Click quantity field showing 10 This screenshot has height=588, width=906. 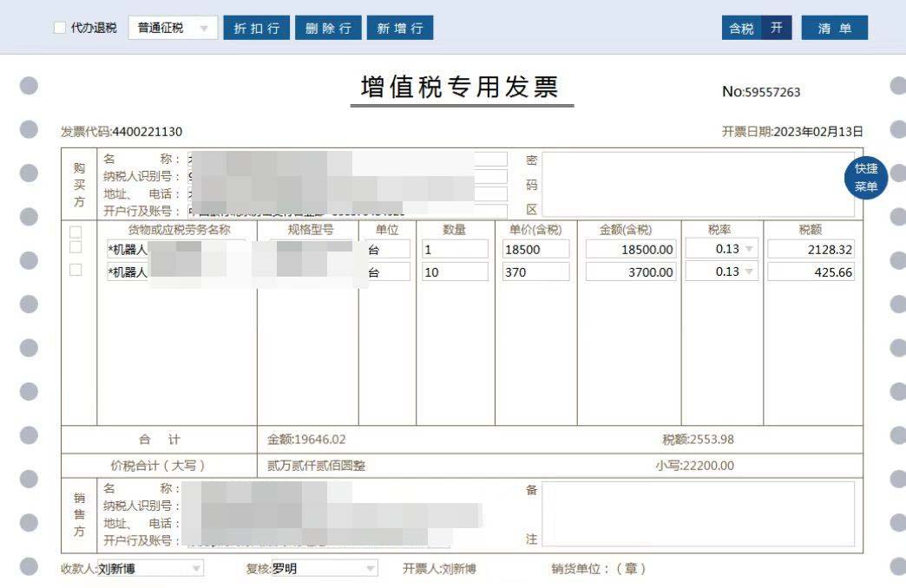click(x=455, y=272)
